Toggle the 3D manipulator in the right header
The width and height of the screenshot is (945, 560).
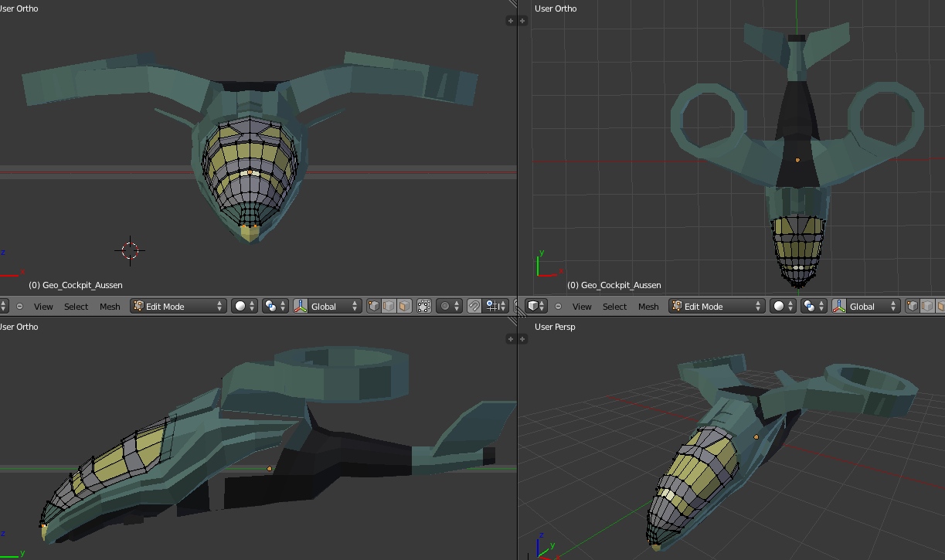839,307
